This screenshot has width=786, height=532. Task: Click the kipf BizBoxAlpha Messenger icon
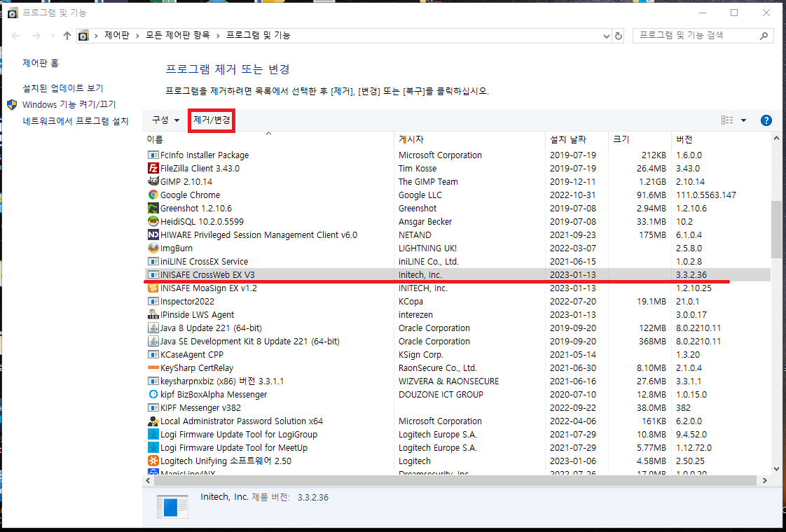[153, 394]
